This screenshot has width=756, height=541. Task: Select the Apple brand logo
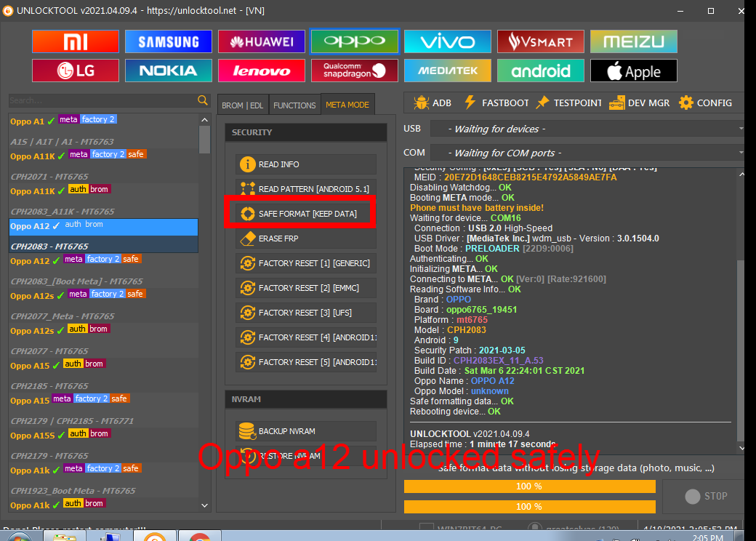pyautogui.click(x=634, y=71)
